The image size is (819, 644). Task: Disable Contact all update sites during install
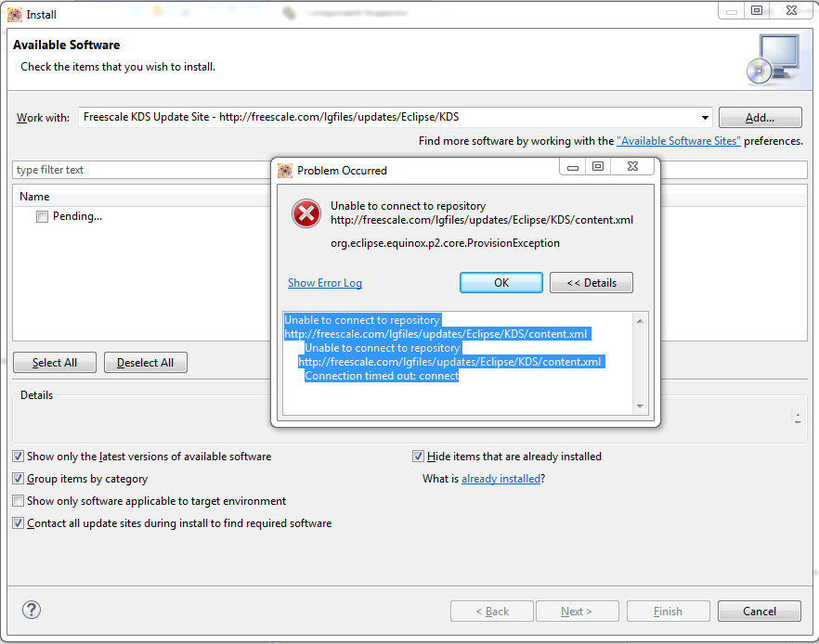pos(18,522)
